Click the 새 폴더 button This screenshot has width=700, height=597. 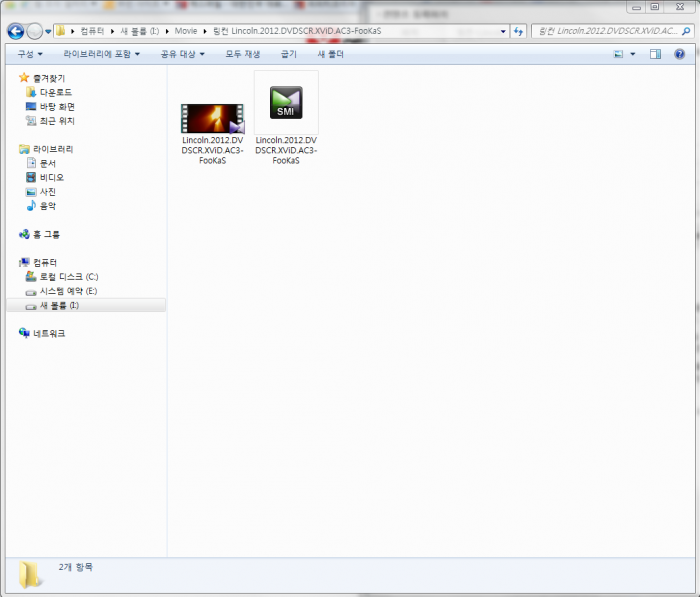click(x=330, y=54)
